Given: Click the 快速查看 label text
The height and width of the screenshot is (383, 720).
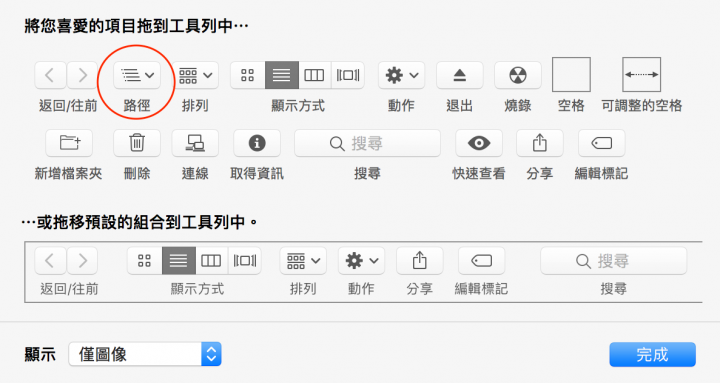Looking at the screenshot, I should coord(478,174).
